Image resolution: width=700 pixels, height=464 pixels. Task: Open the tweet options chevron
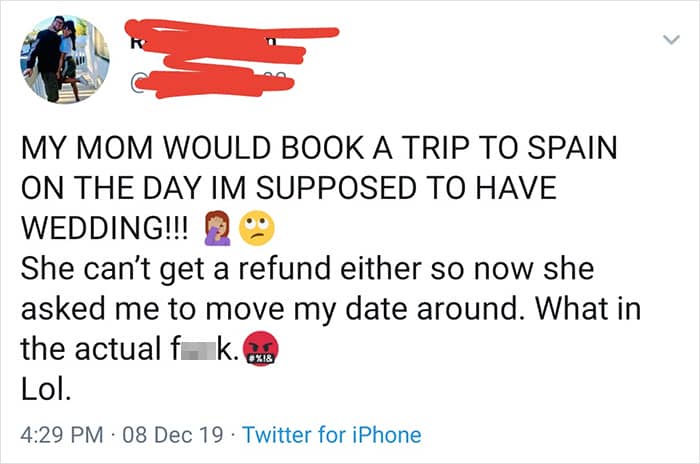670,38
